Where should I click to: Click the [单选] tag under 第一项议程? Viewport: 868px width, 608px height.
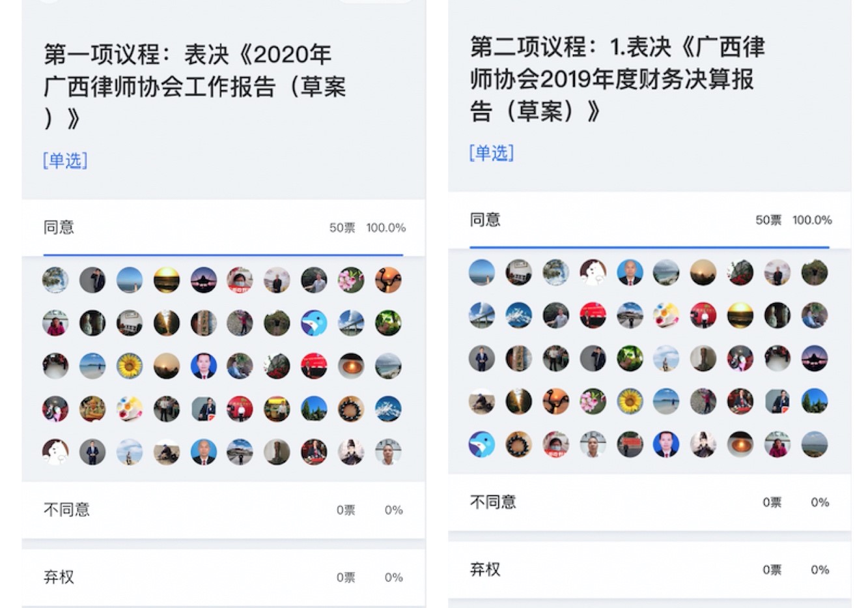(65, 160)
